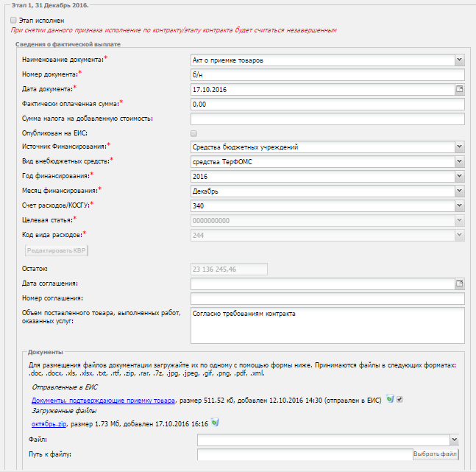
Task: Focus the Фактически оплаченная сумма field
Action: [x=327, y=104]
